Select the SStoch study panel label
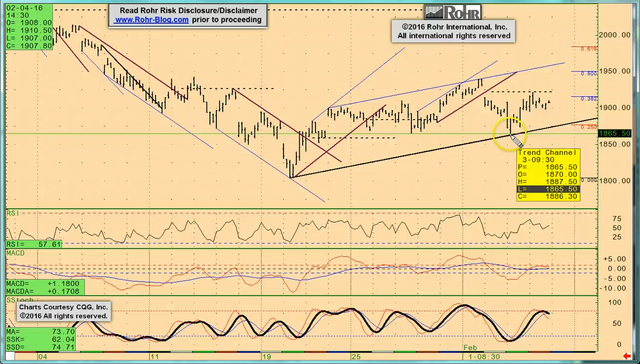The height and width of the screenshot is (364, 640). [20, 300]
